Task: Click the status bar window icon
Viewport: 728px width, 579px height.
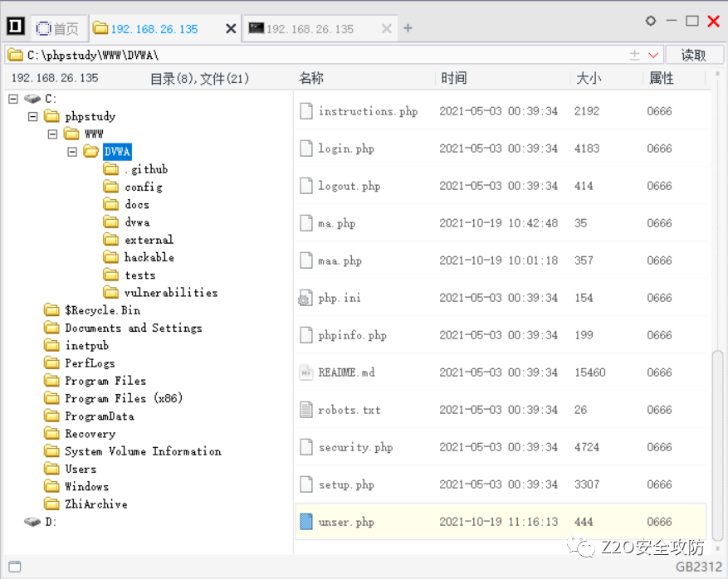Action: click(15, 567)
